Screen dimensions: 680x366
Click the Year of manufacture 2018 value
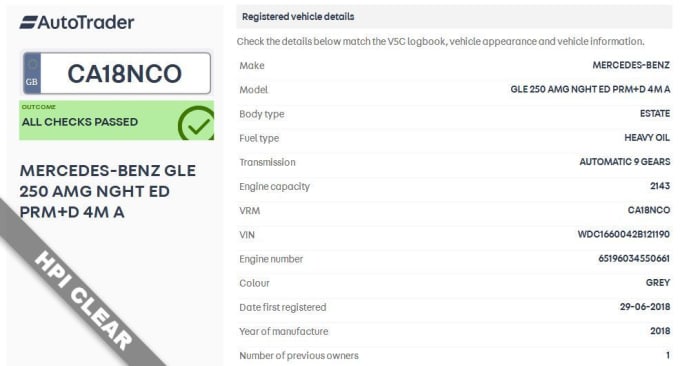[660, 331]
